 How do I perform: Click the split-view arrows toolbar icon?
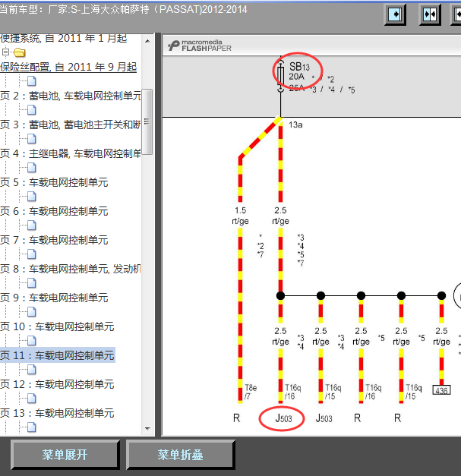[430, 14]
